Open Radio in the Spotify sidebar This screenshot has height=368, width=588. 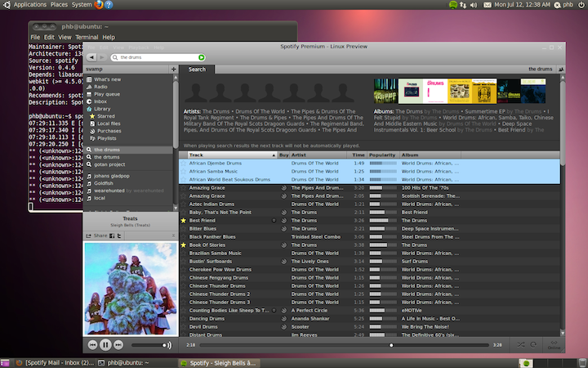[100, 87]
